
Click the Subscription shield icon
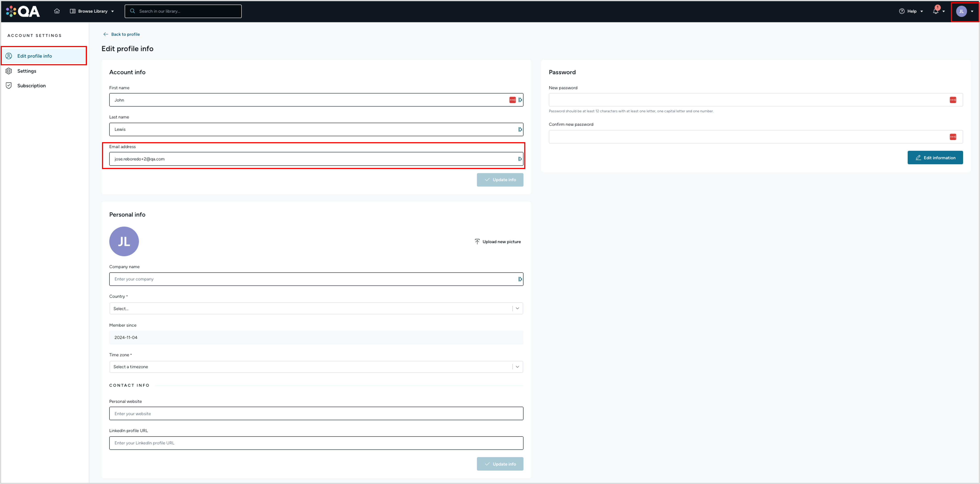9,86
